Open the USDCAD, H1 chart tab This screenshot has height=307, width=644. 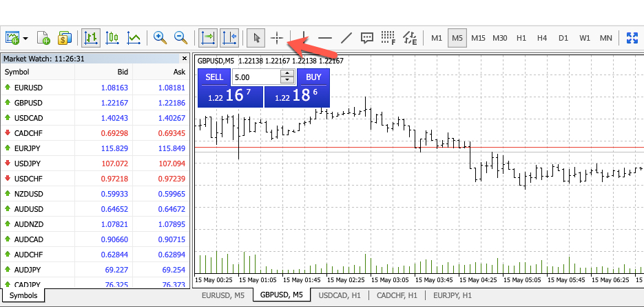click(340, 295)
